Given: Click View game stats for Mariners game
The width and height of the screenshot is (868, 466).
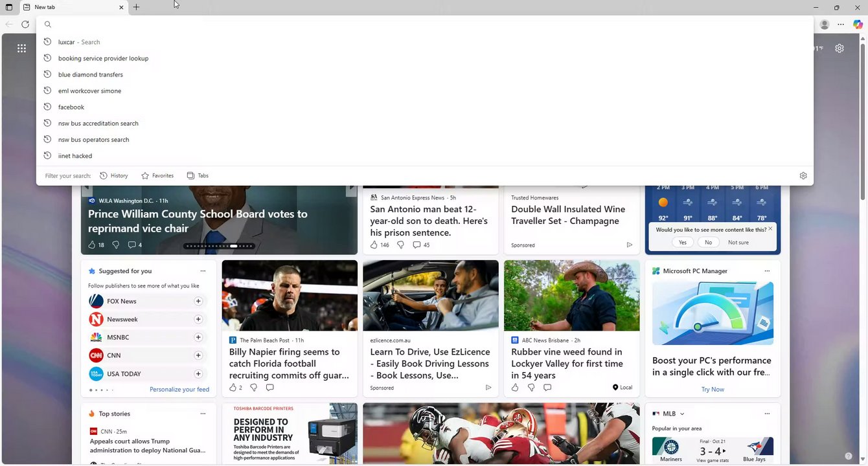Looking at the screenshot, I should [x=713, y=460].
